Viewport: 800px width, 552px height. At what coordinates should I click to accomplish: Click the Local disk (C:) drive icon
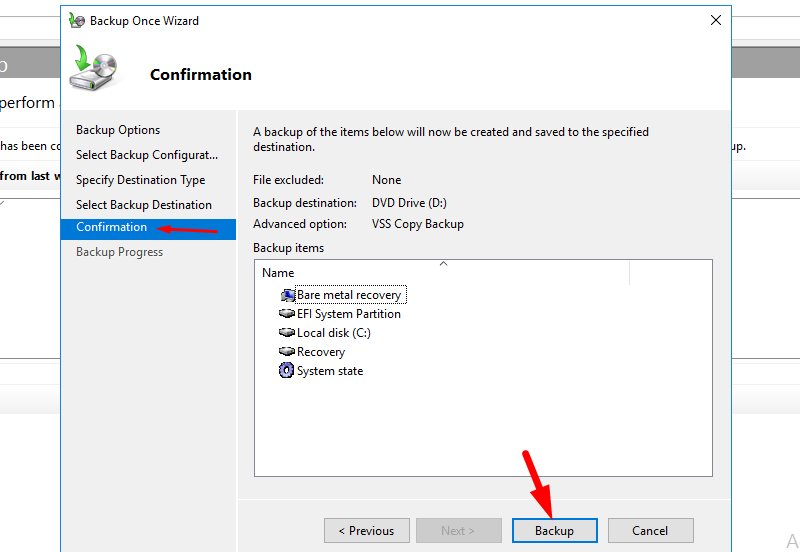[x=288, y=333]
